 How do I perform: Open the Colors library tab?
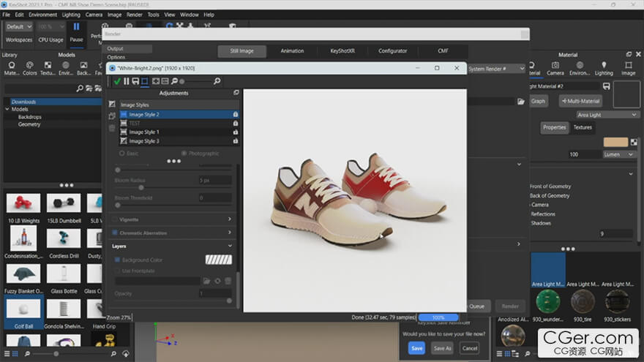coord(29,68)
